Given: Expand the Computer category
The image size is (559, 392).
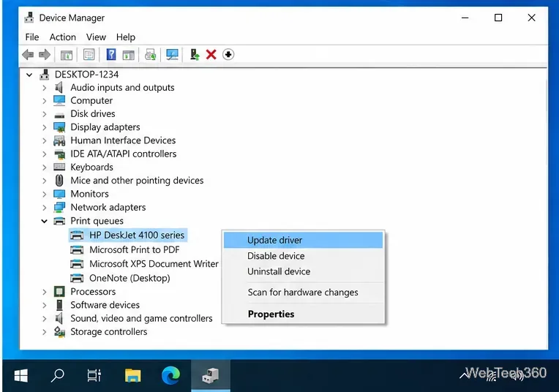Looking at the screenshot, I should click(44, 101).
